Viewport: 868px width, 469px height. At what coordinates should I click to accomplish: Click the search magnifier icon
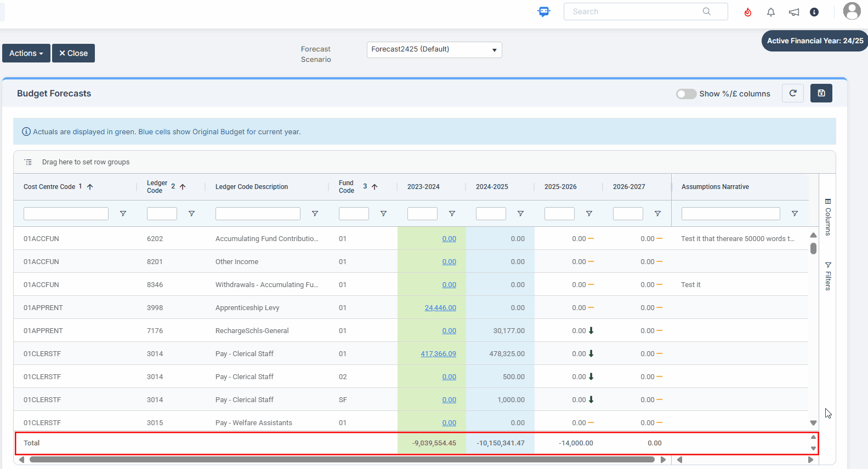click(x=707, y=12)
